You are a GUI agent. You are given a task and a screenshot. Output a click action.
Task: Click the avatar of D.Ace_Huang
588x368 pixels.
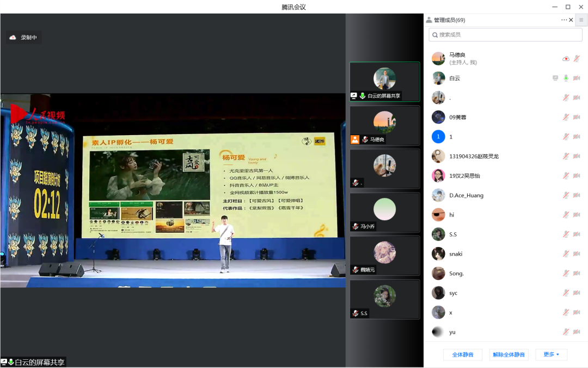click(x=438, y=195)
